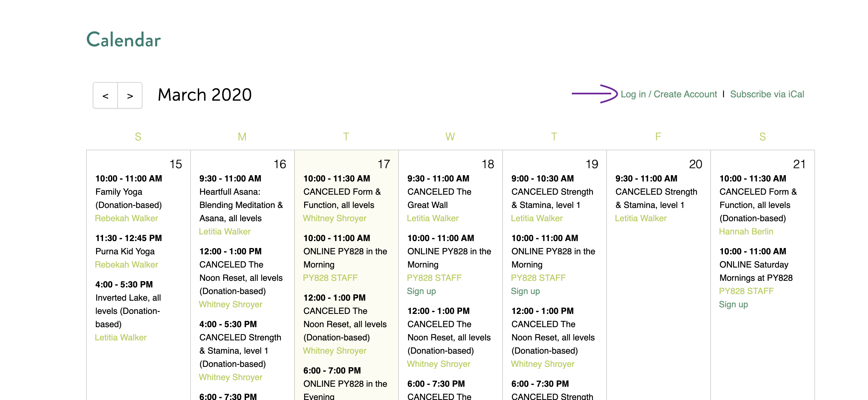
Task: Open Whitney Shroyer under Tuesday Form & Function
Action: pyautogui.click(x=335, y=218)
